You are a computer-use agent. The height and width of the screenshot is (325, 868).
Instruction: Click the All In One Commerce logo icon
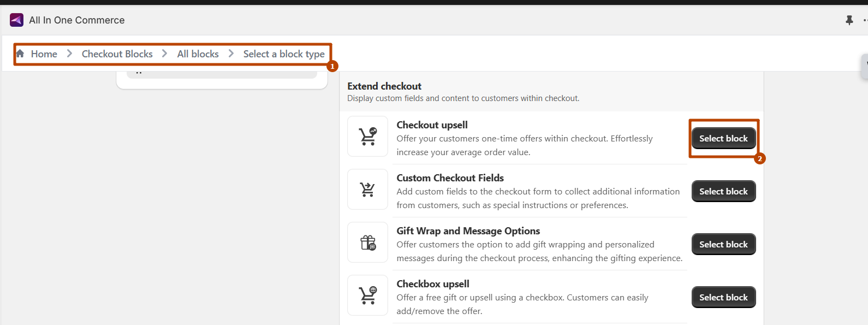pyautogui.click(x=16, y=20)
